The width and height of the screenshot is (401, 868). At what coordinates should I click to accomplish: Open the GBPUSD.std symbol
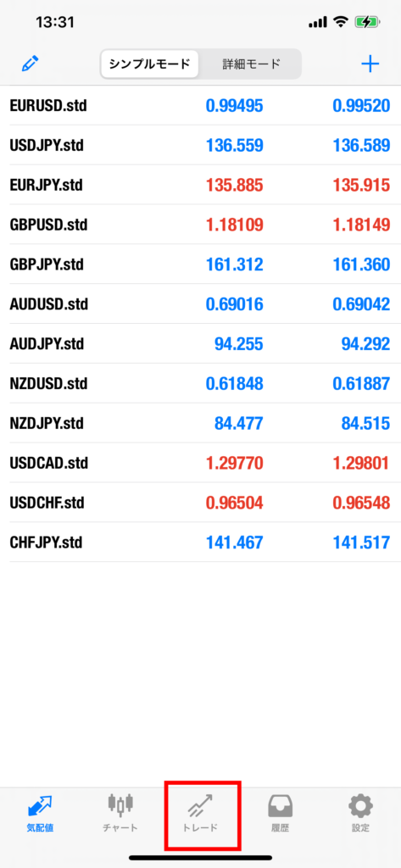[49, 225]
